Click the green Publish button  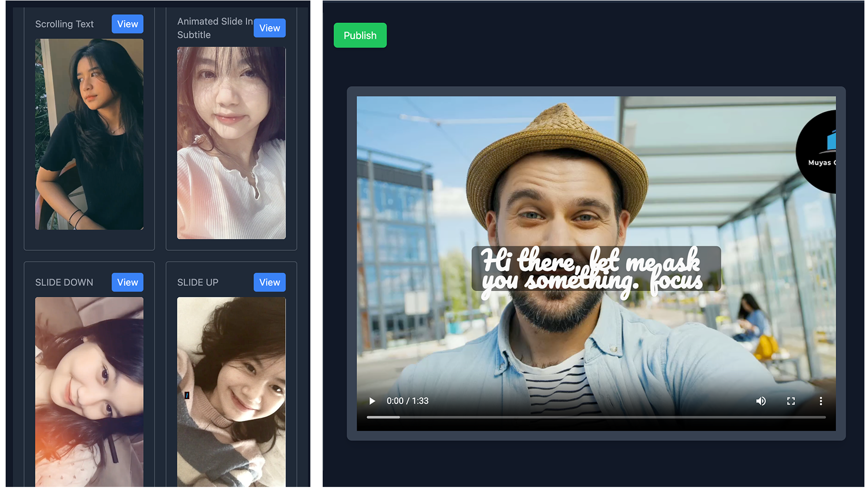click(360, 35)
